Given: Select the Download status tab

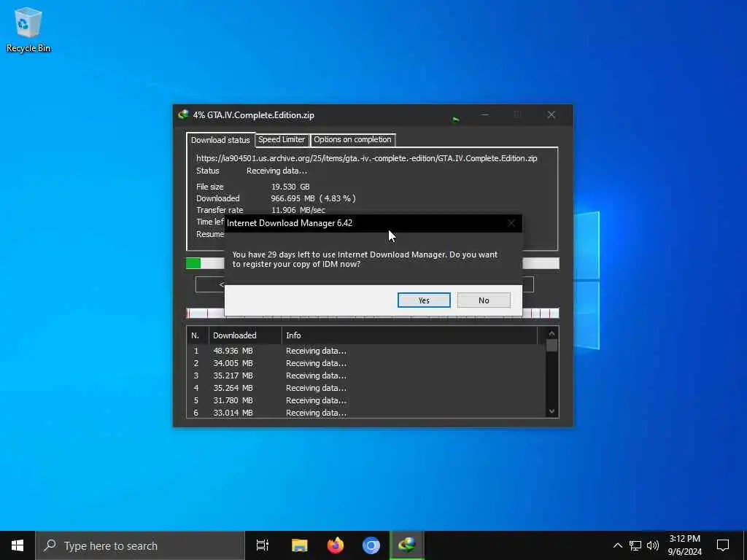Looking at the screenshot, I should (220, 140).
